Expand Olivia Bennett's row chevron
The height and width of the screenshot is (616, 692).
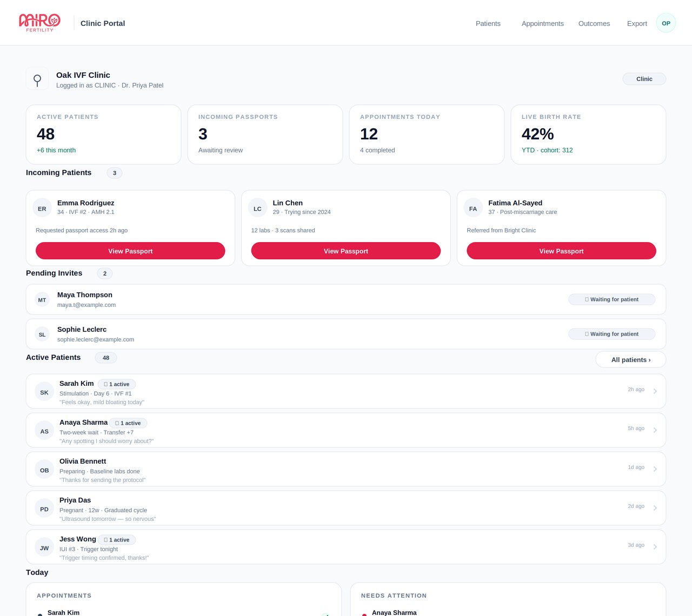pyautogui.click(x=655, y=469)
